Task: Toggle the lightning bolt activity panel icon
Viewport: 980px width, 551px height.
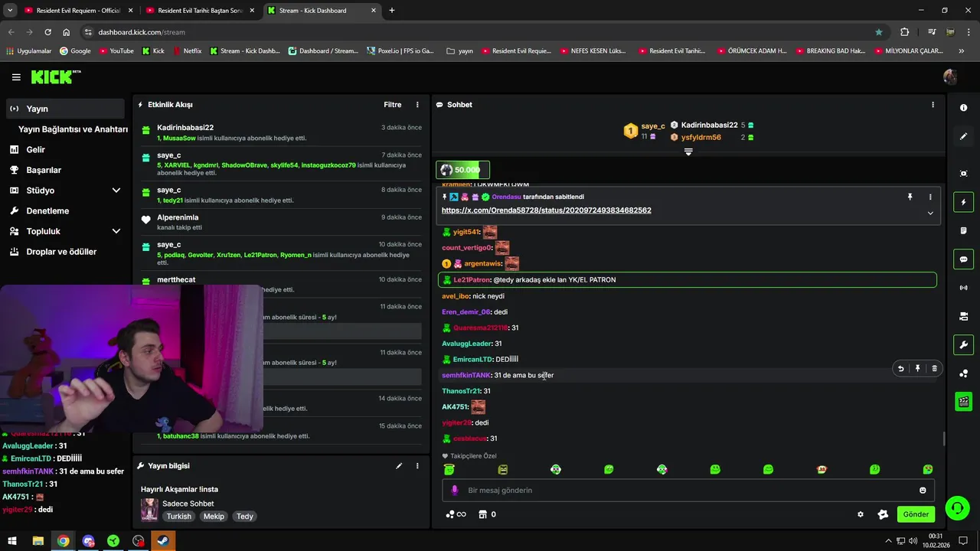Action: (963, 202)
